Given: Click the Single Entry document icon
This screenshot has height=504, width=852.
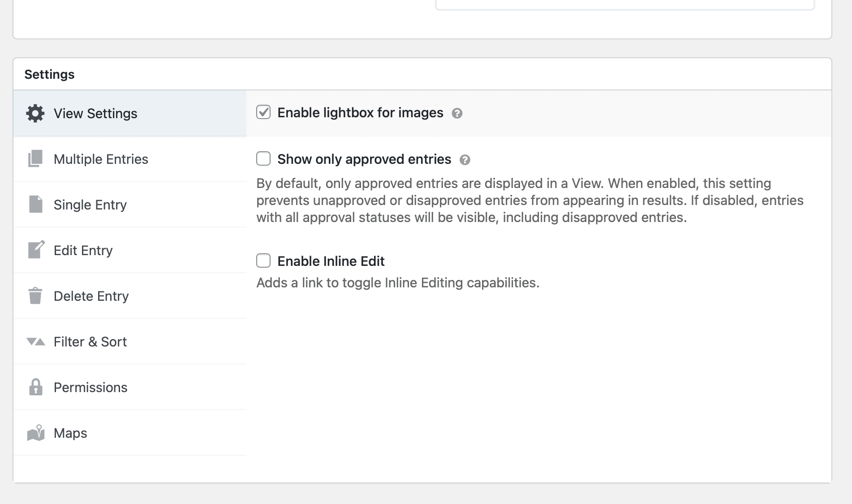Looking at the screenshot, I should point(36,205).
